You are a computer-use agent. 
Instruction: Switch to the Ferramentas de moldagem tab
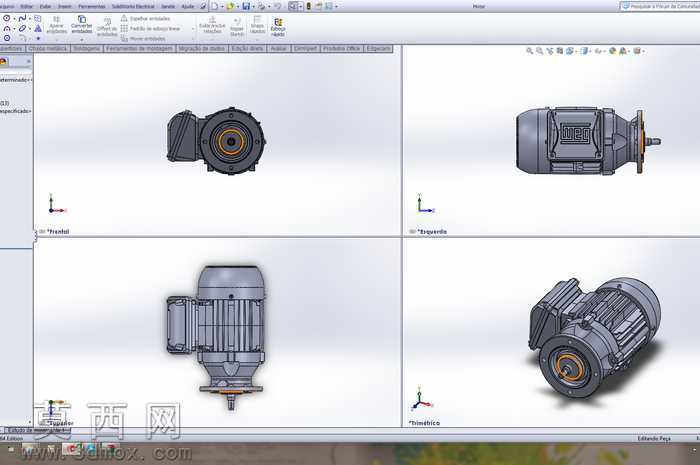(x=139, y=48)
